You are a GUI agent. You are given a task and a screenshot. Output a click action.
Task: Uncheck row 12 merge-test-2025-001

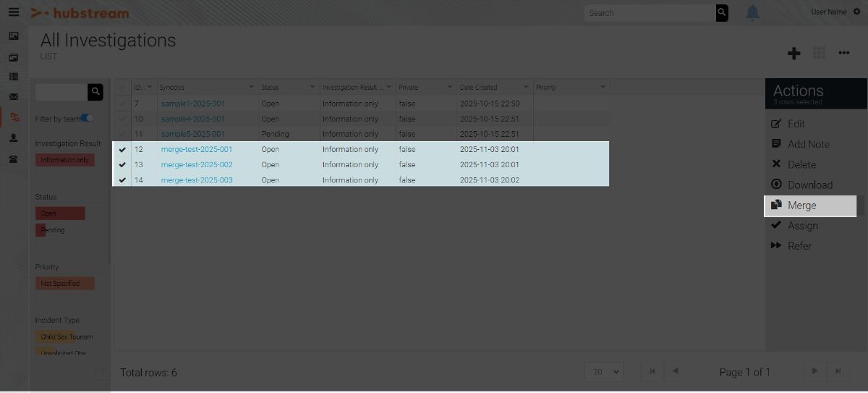point(122,150)
